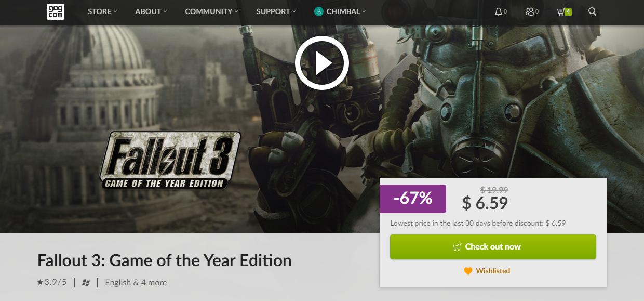Click the Fallout 3 GOTY logo image
The width and height of the screenshot is (644, 301).
(171, 161)
